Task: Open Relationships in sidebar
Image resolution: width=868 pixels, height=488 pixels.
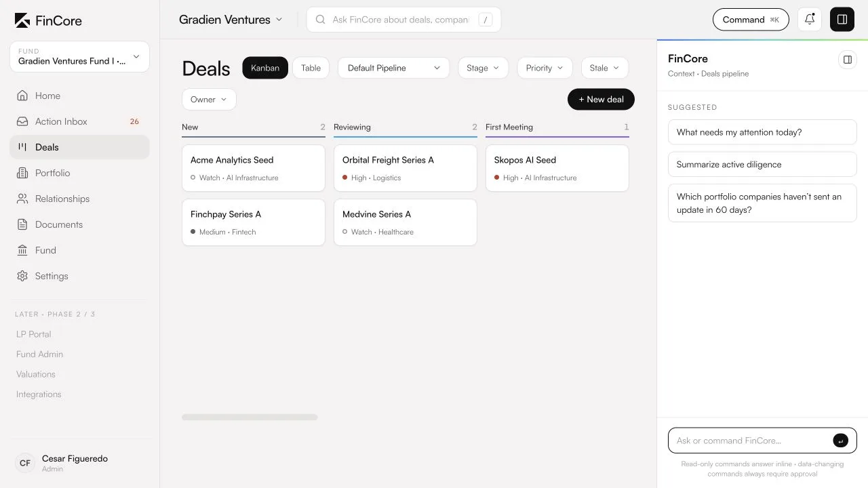Action: click(79, 199)
